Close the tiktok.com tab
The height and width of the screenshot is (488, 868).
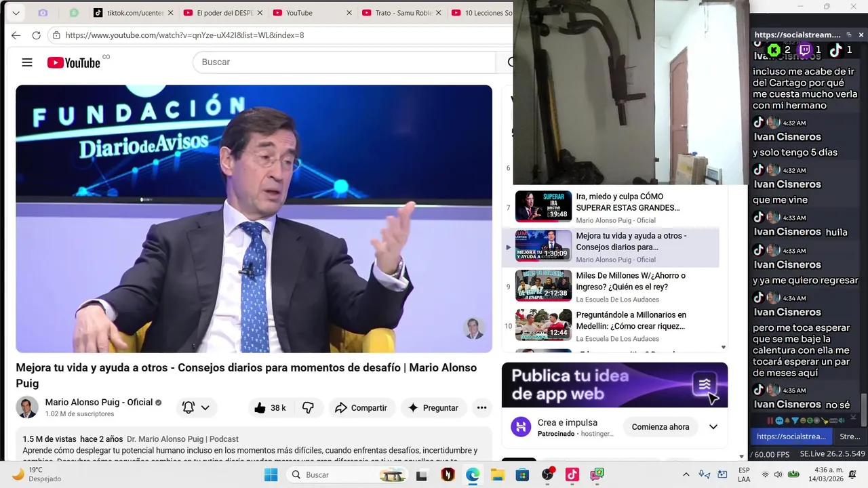[x=170, y=13]
